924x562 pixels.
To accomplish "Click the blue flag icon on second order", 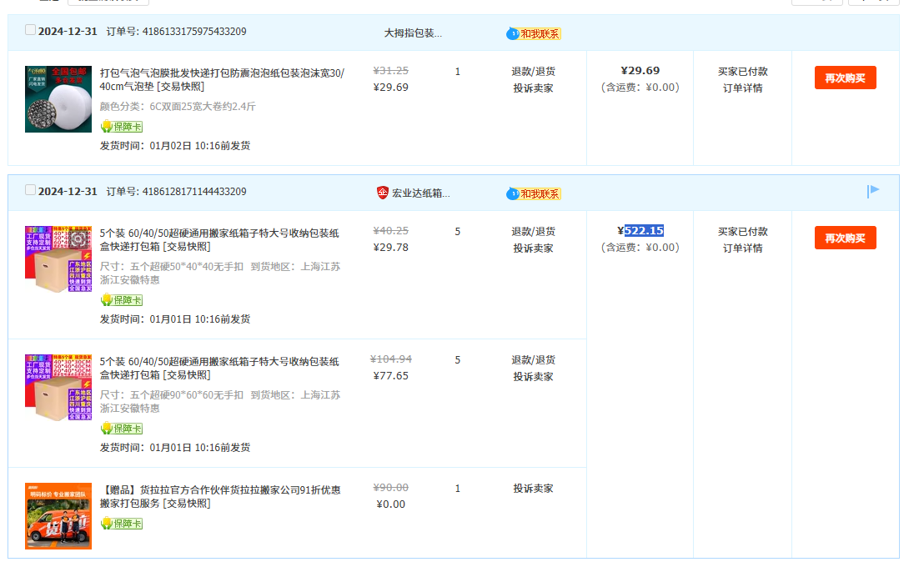I will pyautogui.click(x=873, y=192).
